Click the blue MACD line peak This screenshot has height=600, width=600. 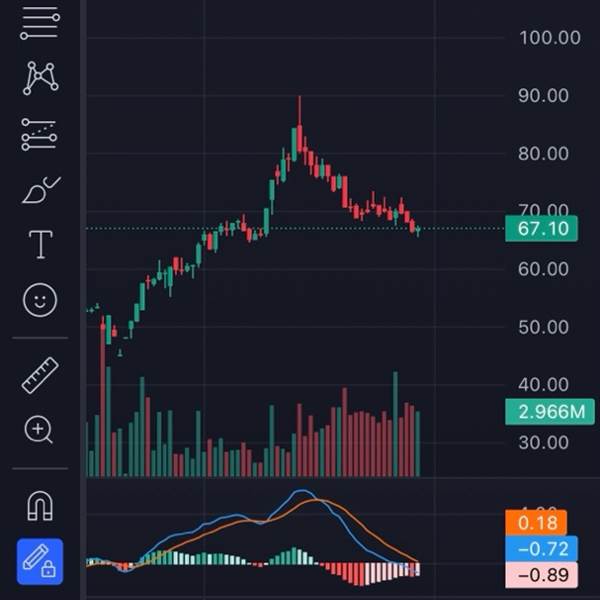tap(302, 491)
